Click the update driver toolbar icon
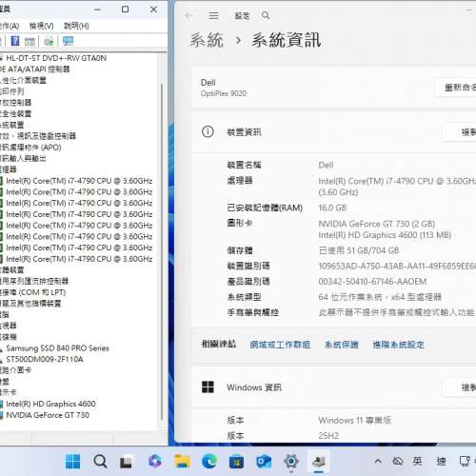This screenshot has height=476, width=476. 49,41
